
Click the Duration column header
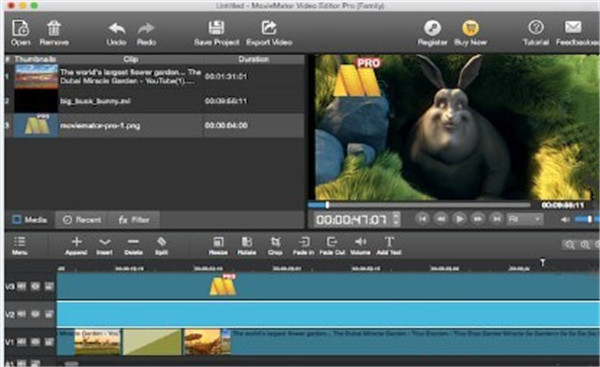254,59
